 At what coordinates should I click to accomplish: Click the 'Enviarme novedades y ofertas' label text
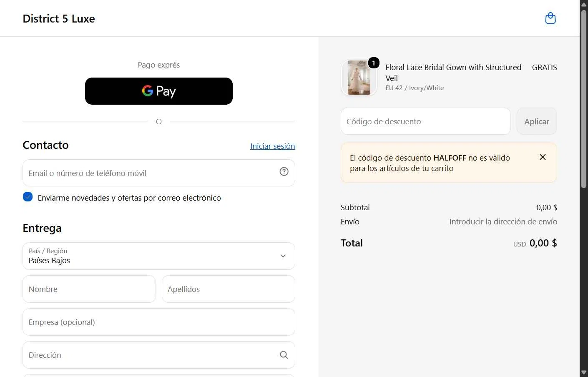[x=129, y=198]
